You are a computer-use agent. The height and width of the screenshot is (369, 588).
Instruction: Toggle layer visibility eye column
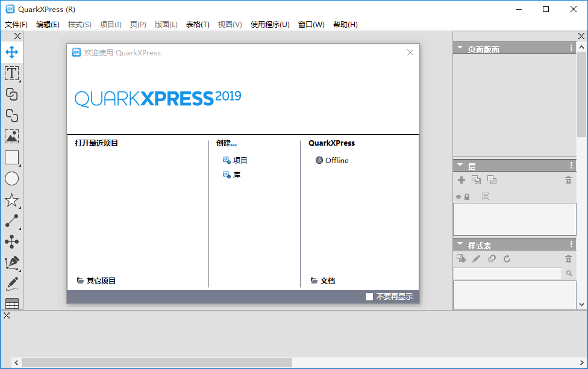[x=458, y=197]
